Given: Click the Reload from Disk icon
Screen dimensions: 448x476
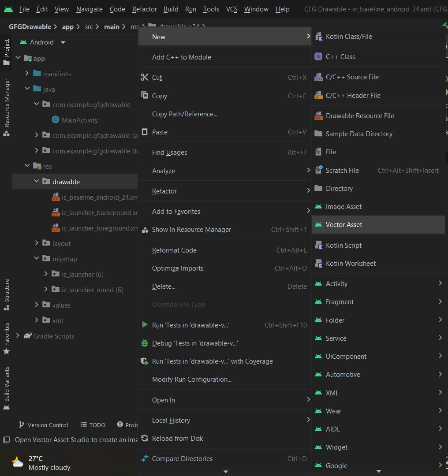Looking at the screenshot, I should point(145,438).
